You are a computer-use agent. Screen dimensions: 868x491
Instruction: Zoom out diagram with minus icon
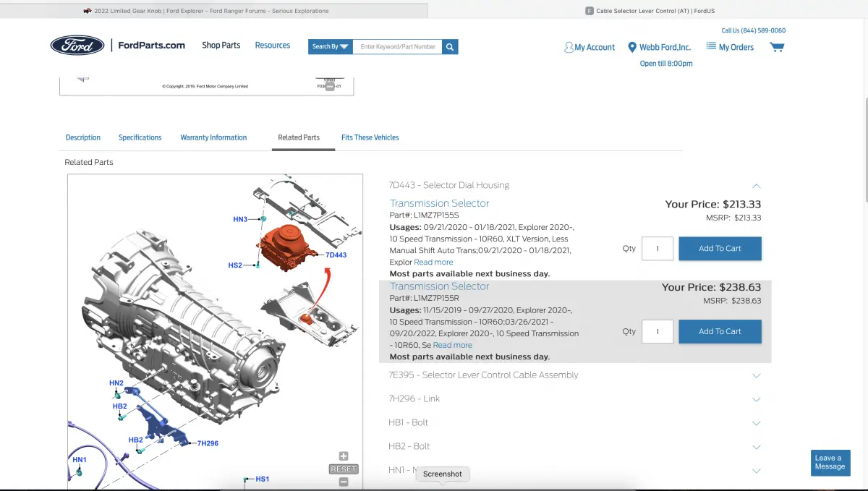pyautogui.click(x=344, y=482)
